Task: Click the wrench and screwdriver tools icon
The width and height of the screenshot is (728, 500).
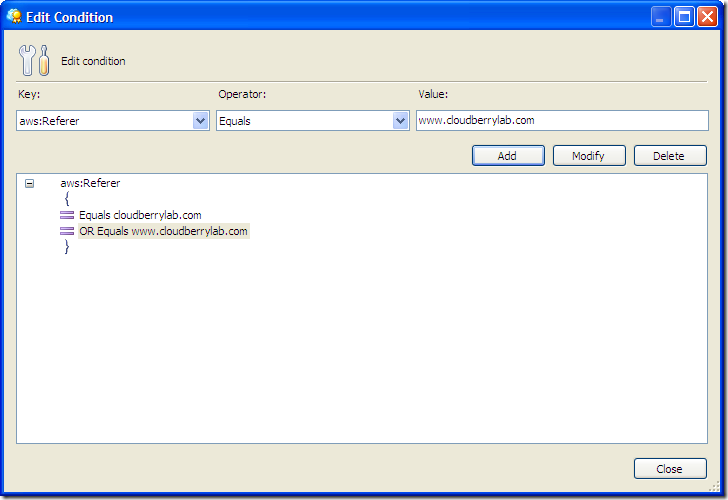Action: [x=34, y=60]
